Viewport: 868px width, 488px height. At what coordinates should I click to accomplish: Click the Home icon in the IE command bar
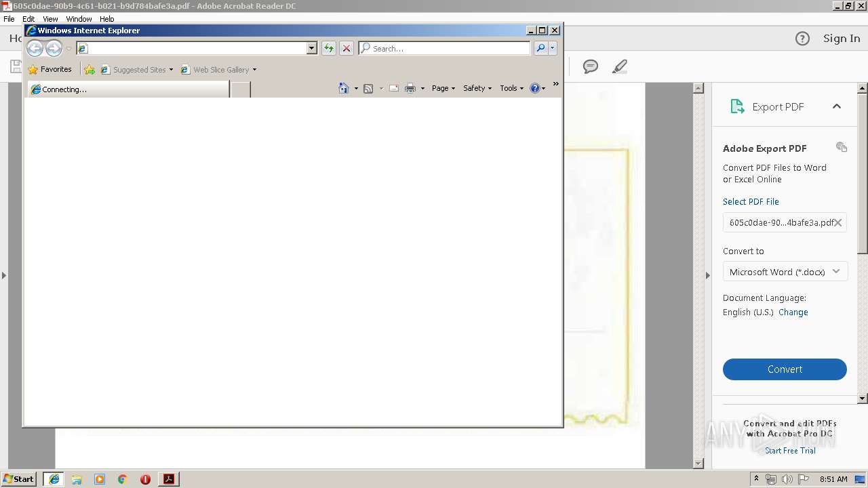[344, 88]
